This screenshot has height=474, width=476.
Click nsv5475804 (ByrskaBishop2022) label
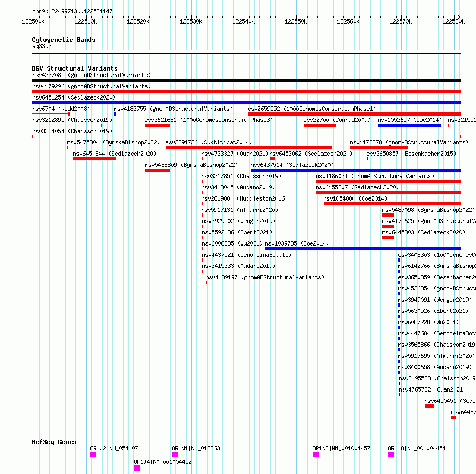click(113, 142)
